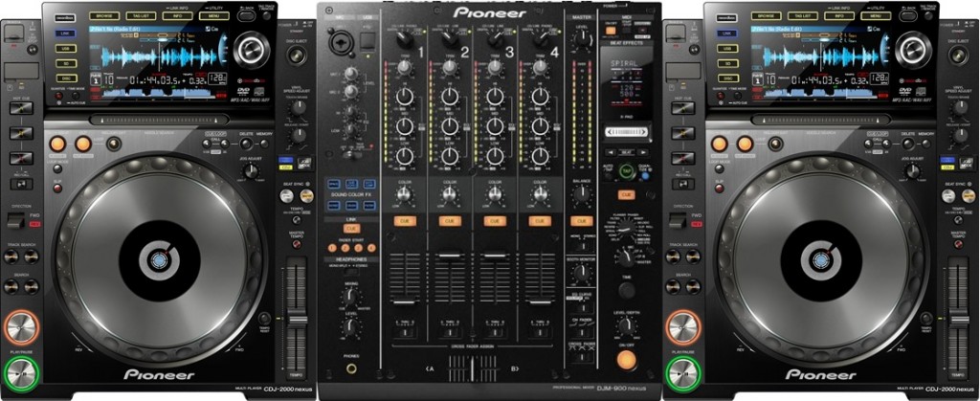Screen dimensions: 980x401
Task: Trigger HOT CUE C on the right CDJ
Action: 682,157
